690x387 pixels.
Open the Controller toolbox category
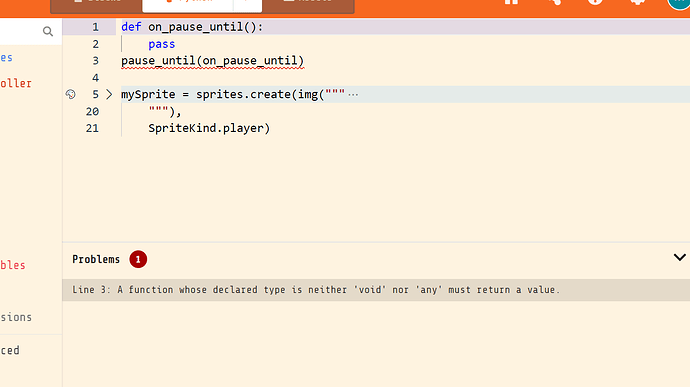pos(16,83)
